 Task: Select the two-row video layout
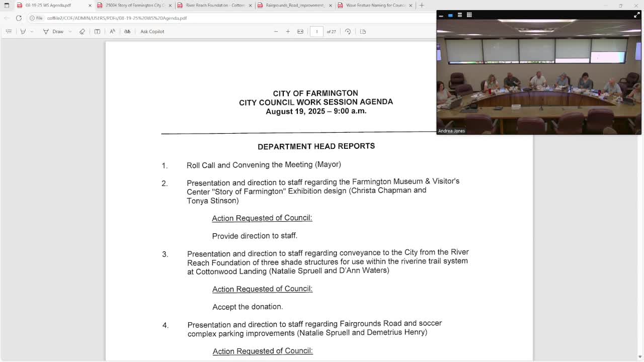[x=459, y=15]
